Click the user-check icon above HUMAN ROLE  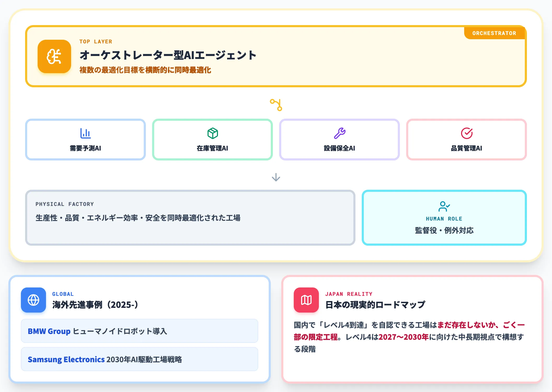click(x=444, y=206)
